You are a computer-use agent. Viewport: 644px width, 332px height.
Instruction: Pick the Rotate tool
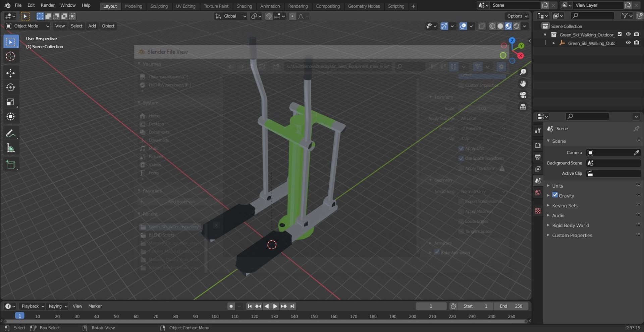click(x=11, y=87)
